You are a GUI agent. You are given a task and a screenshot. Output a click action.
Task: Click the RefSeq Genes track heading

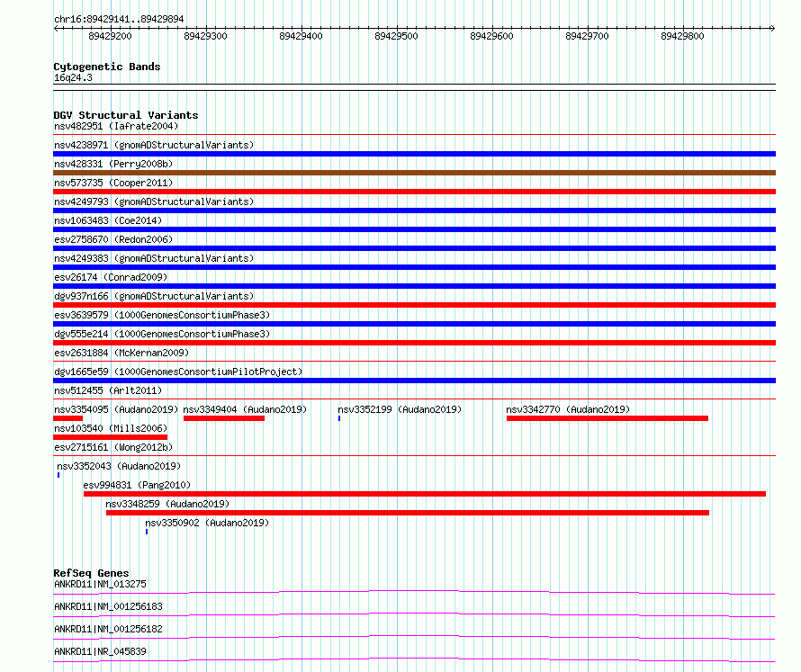(91, 573)
